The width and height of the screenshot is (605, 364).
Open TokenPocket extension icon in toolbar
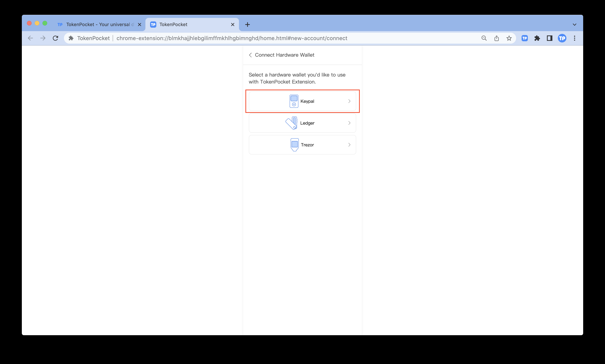525,38
